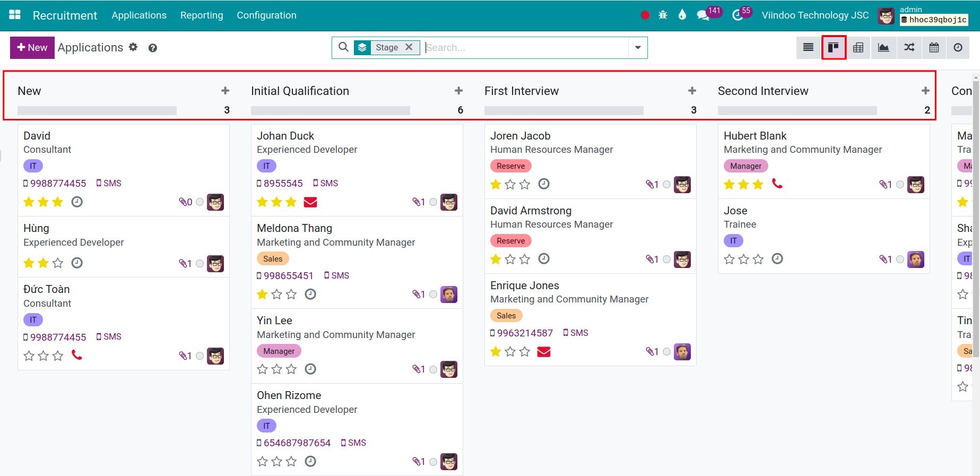The height and width of the screenshot is (476, 980).
Task: Open Joren Jacob applicant card
Action: (x=590, y=161)
